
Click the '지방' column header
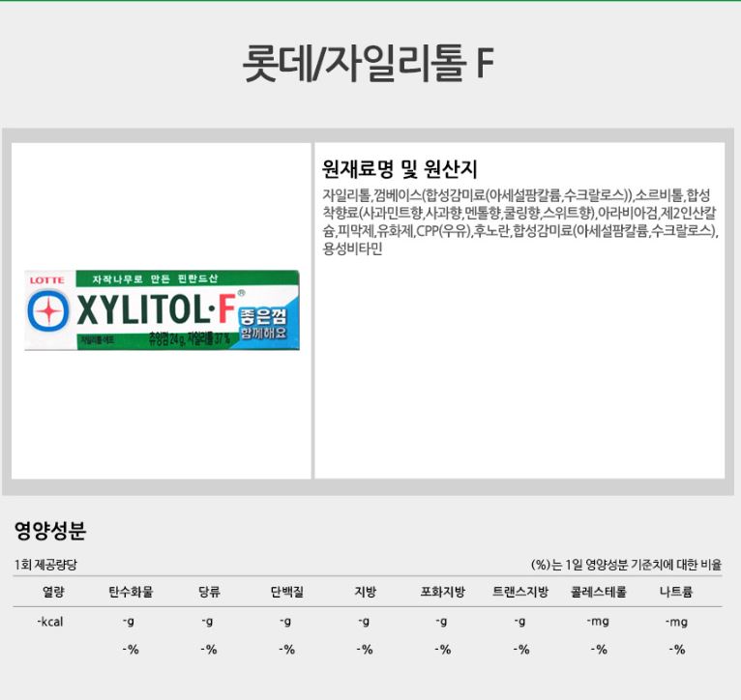pyautogui.click(x=366, y=592)
